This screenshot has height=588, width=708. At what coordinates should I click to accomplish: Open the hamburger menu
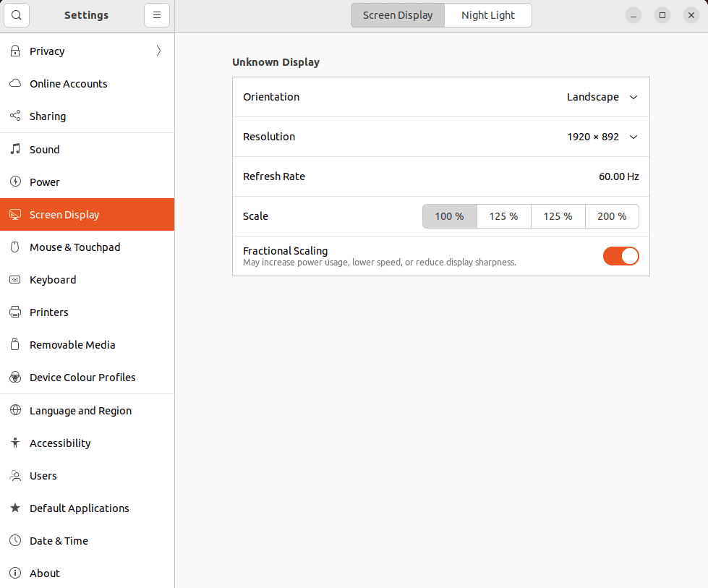pos(157,14)
